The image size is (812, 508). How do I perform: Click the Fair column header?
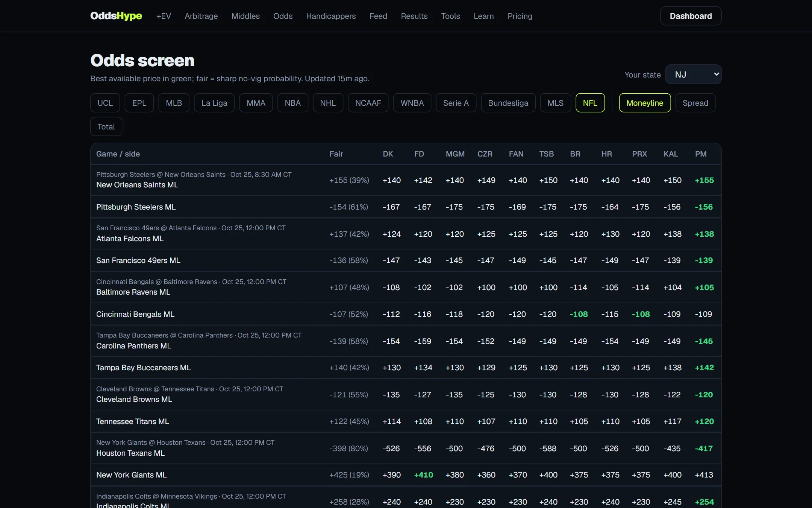click(x=336, y=154)
